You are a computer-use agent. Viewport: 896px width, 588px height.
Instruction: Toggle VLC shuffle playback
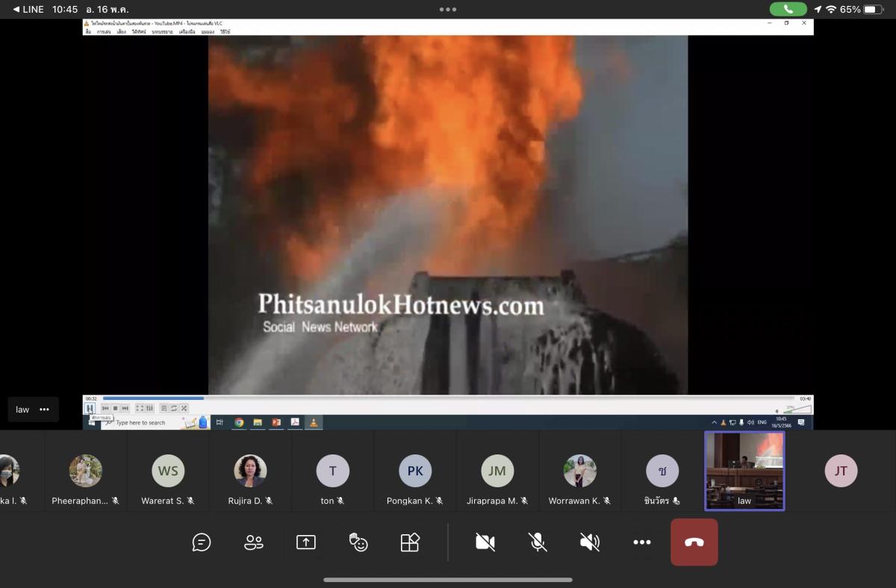click(x=184, y=408)
